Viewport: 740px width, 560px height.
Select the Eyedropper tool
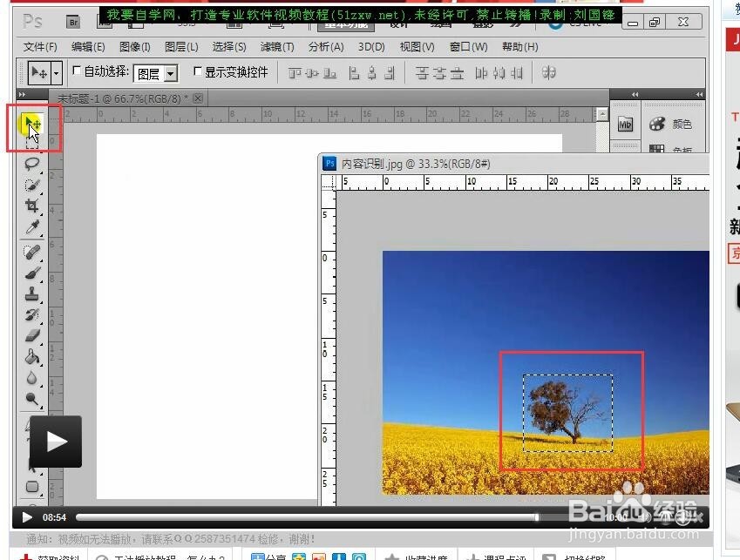[31, 227]
